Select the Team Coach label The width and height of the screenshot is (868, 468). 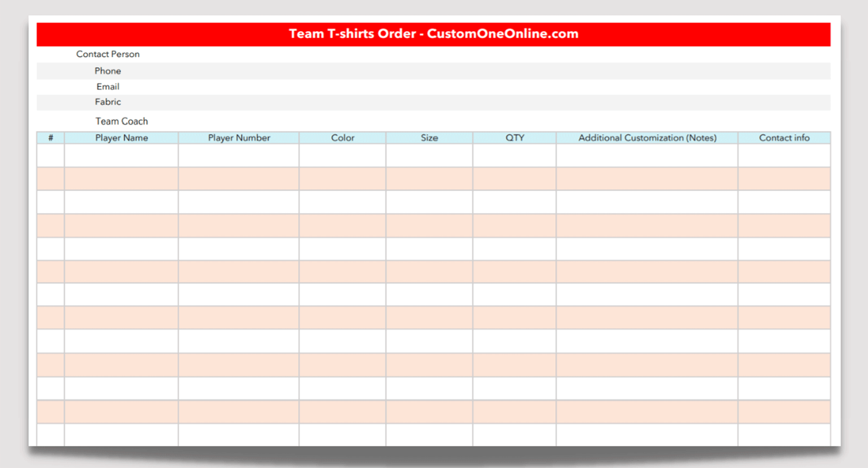tap(121, 121)
